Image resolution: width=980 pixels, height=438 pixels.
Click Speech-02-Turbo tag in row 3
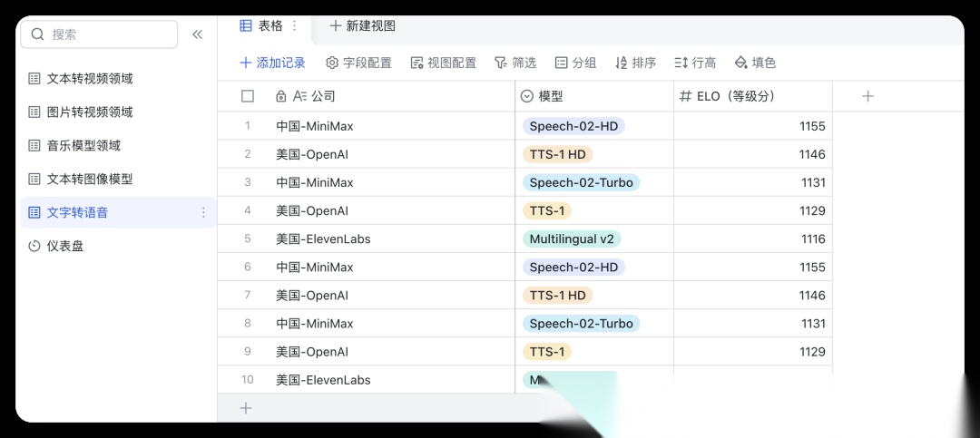[x=582, y=182]
